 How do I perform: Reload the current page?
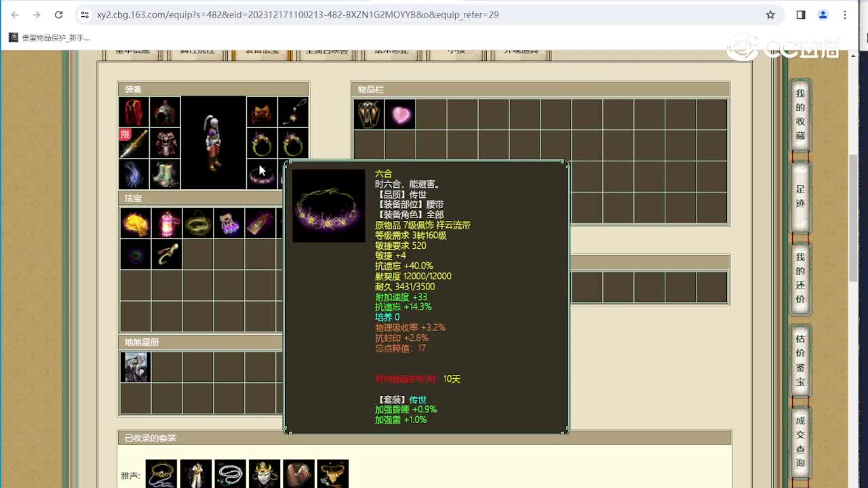tap(58, 14)
